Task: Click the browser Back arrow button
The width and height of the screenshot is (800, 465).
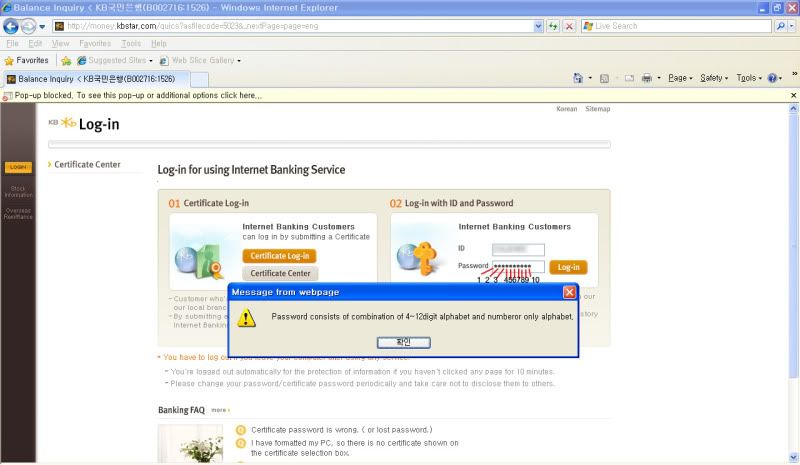Action: point(11,26)
